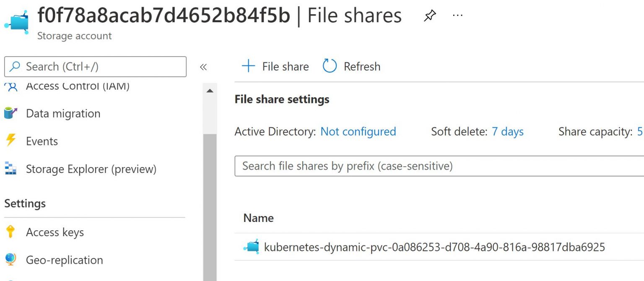Collapse the sidebar with the double-chevron
The image size is (644, 281).
point(203,66)
